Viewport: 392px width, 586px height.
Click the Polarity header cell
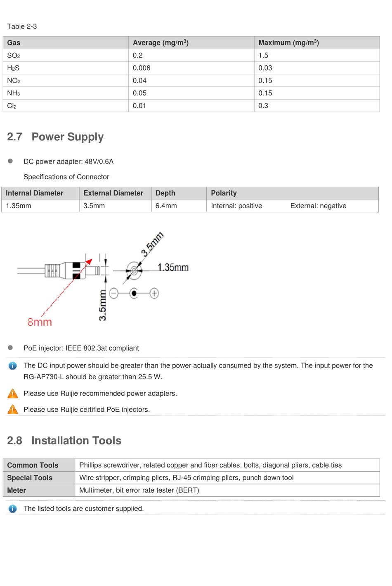(x=293, y=193)
